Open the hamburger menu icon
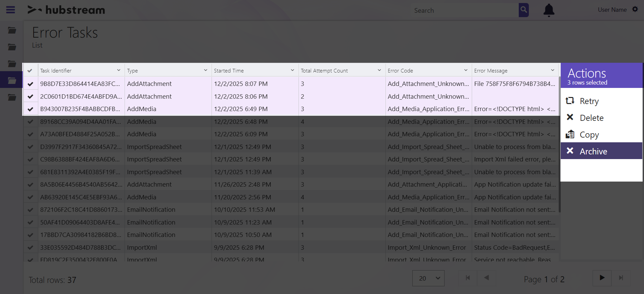Viewport: 644px width, 294px height. click(x=11, y=10)
